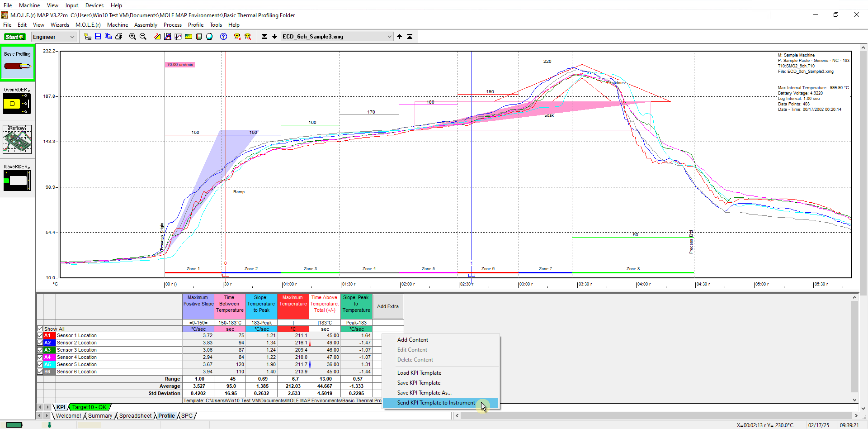This screenshot has height=429, width=868.
Task: Open the blue Help question mark icon
Action: (223, 37)
